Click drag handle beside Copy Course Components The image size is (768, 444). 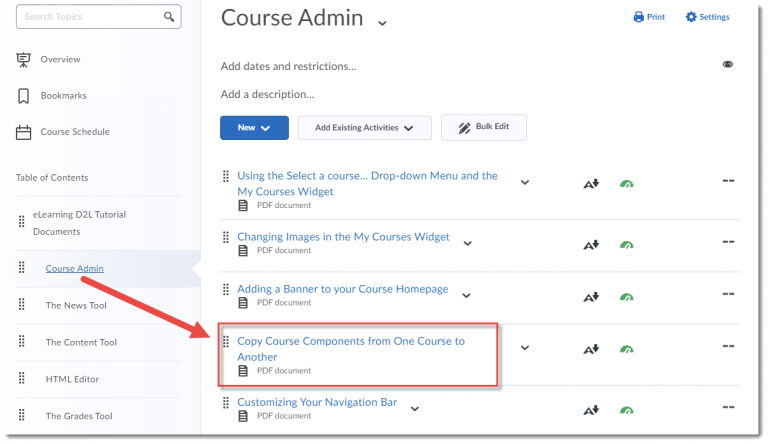[226, 342]
